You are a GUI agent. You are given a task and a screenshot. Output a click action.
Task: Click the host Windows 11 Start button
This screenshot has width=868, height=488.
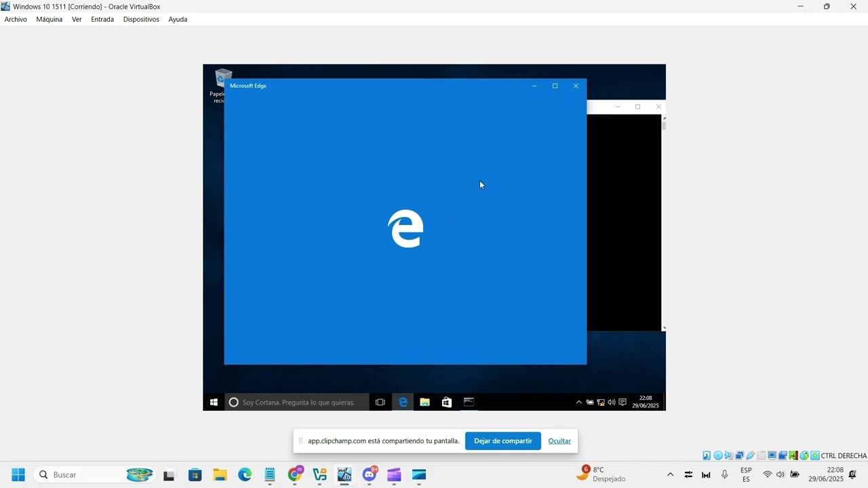click(18, 474)
